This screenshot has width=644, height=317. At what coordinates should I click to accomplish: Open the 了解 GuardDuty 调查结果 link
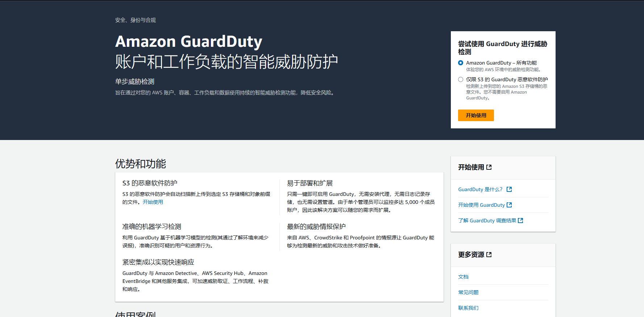point(487,221)
